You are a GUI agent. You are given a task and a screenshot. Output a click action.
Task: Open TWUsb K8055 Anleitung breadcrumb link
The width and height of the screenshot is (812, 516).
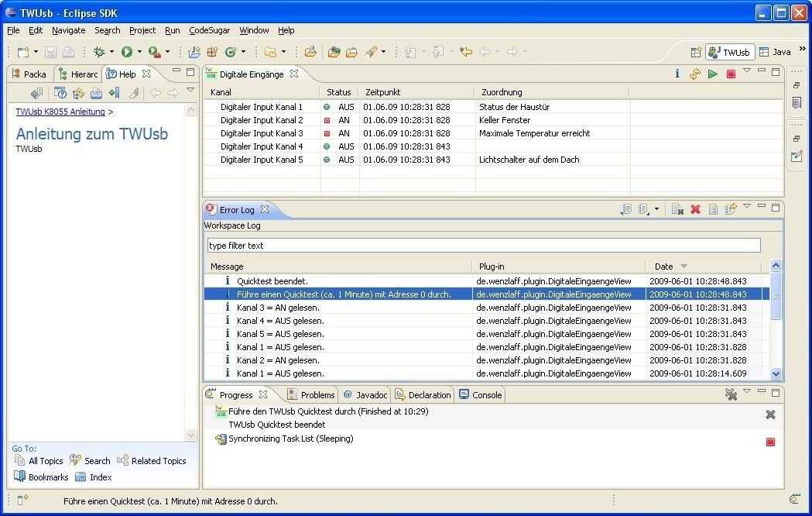coord(60,112)
